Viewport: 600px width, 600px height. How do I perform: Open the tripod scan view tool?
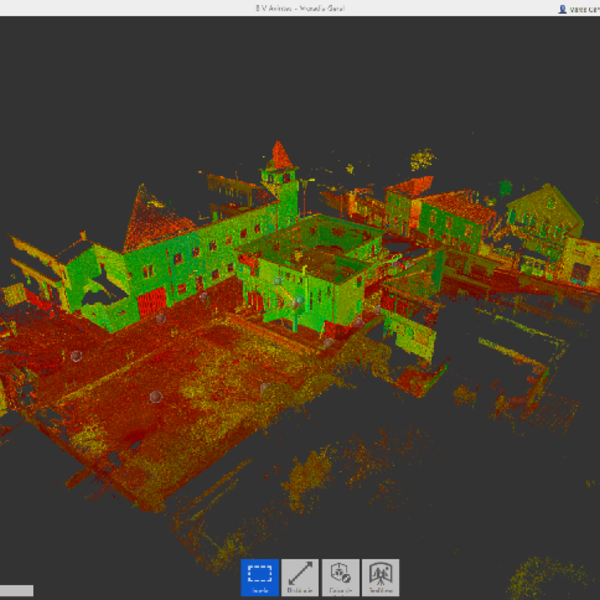pyautogui.click(x=380, y=577)
